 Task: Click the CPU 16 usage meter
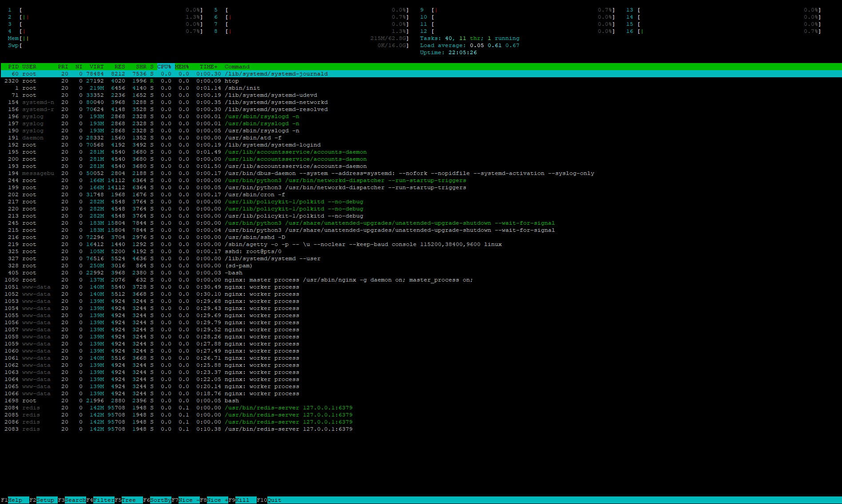click(723, 31)
